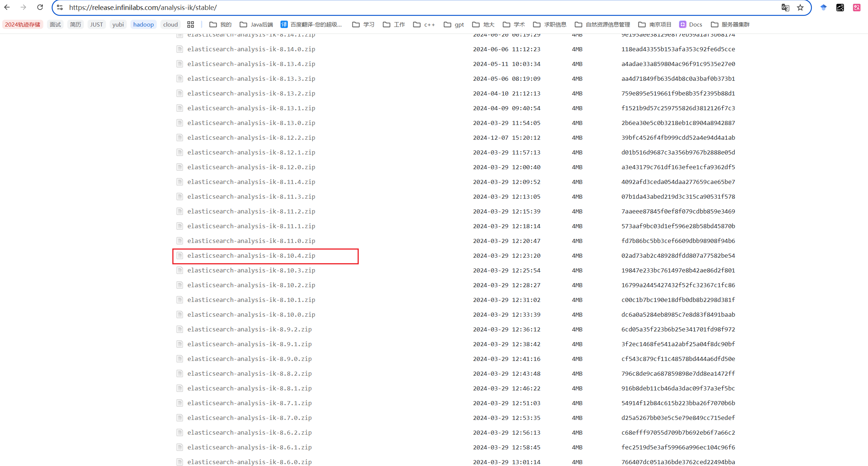The image size is (868, 466).
Task: Open the 南京项目 bookmark folder
Action: coord(655,24)
